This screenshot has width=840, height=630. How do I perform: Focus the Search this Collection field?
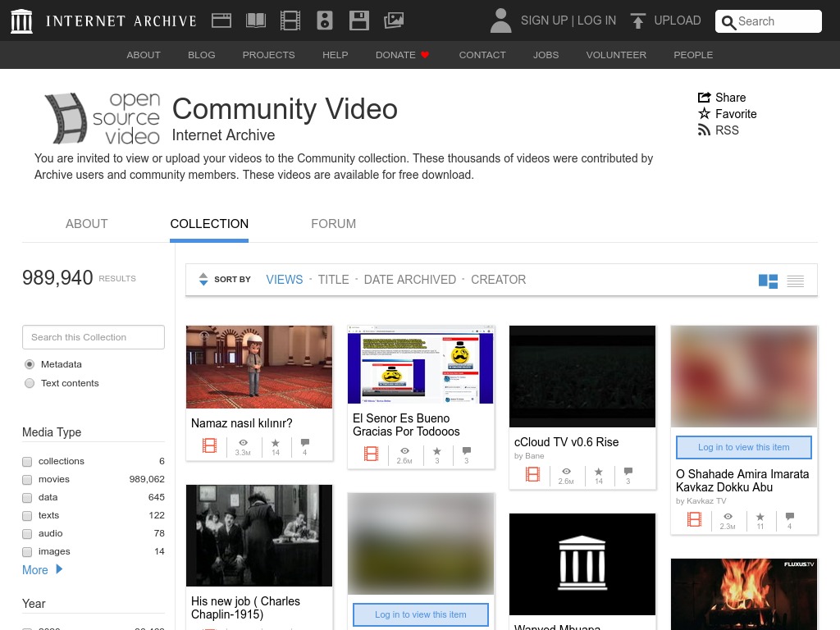coord(94,337)
